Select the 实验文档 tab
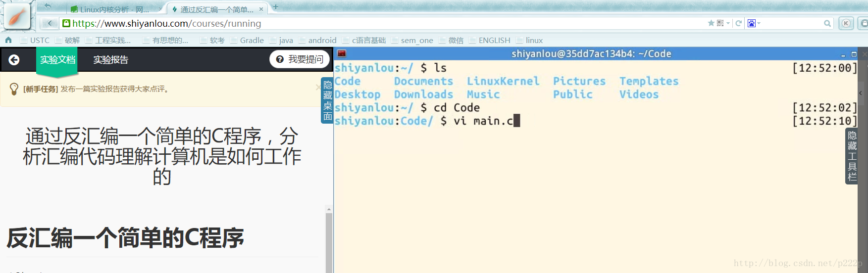 57,60
